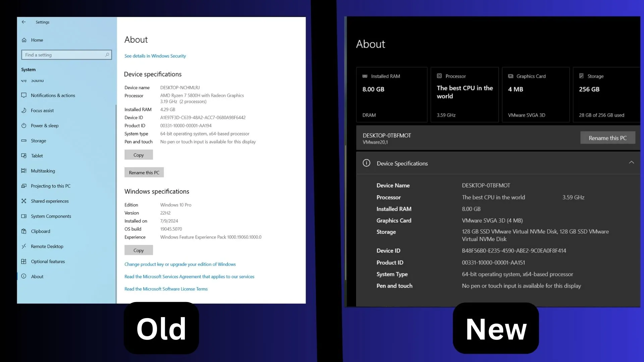
Task: Click the About icon in sidebar
Action: point(24,276)
